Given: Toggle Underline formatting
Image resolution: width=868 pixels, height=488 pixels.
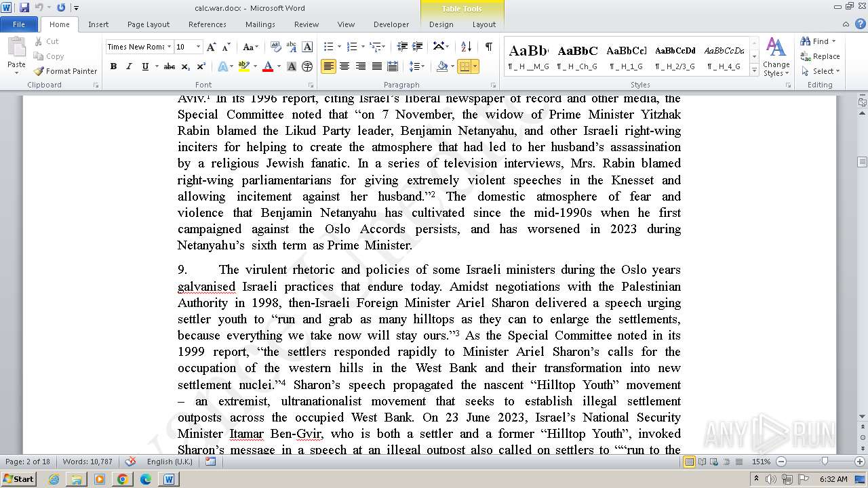Looking at the screenshot, I should 144,66.
